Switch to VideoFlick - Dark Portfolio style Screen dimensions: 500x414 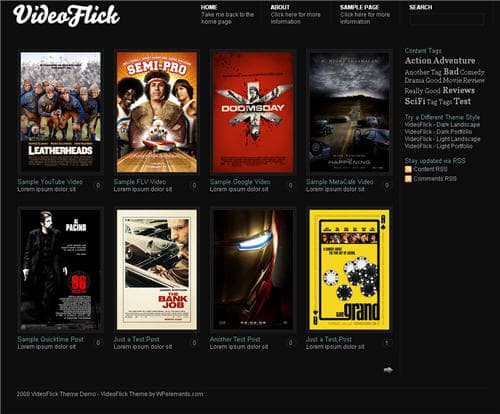click(438, 132)
